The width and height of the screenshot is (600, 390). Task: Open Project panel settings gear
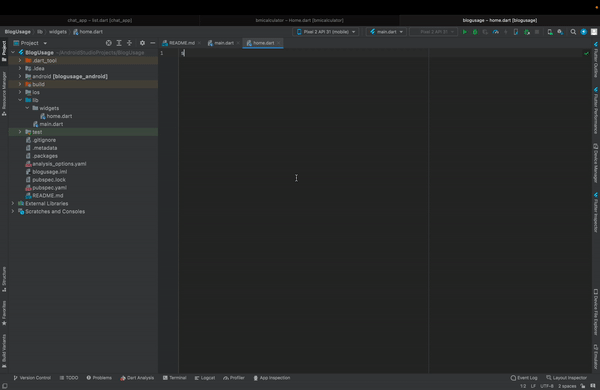tap(142, 43)
